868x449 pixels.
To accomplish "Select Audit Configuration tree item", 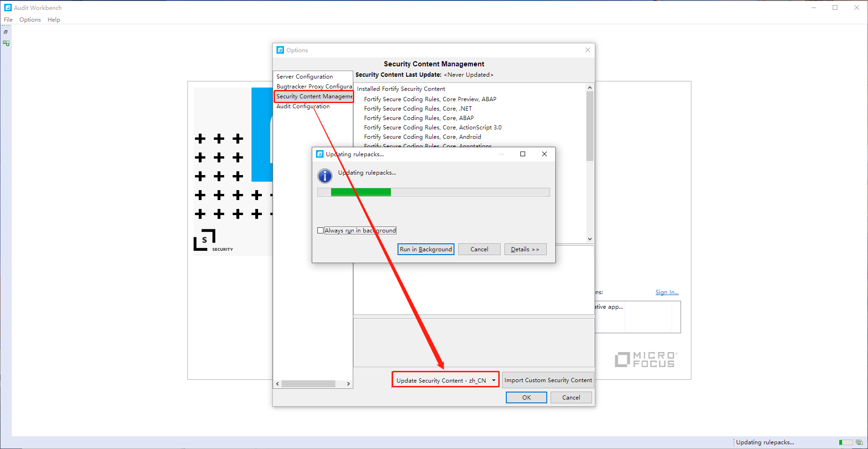I will point(303,106).
